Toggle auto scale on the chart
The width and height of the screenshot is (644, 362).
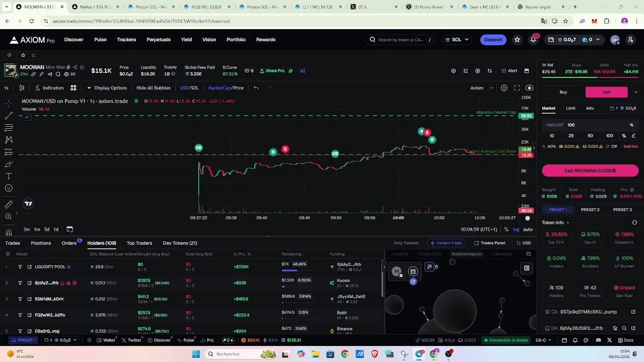point(528,230)
